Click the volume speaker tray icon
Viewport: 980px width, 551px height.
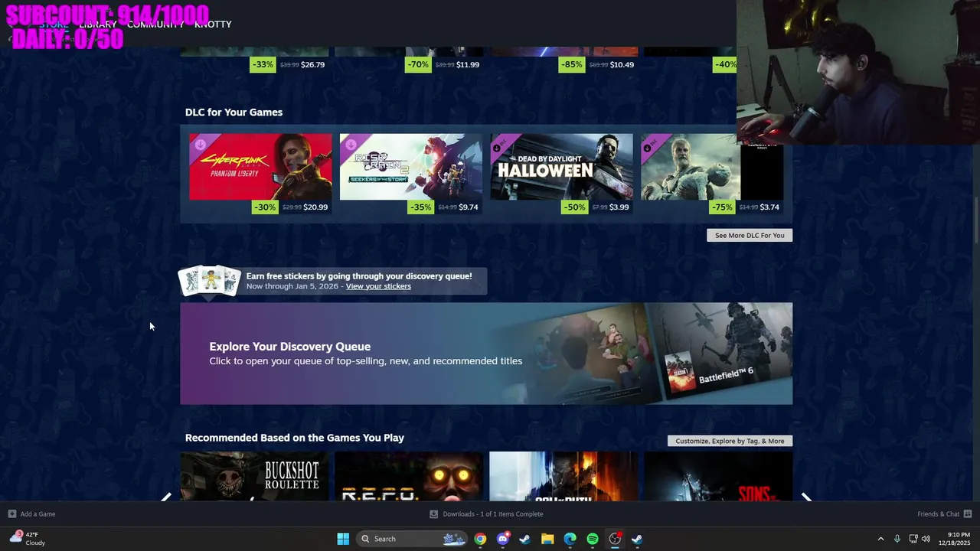(926, 539)
